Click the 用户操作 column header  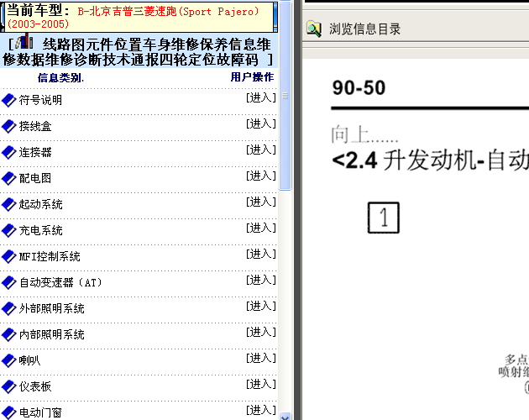(x=252, y=77)
